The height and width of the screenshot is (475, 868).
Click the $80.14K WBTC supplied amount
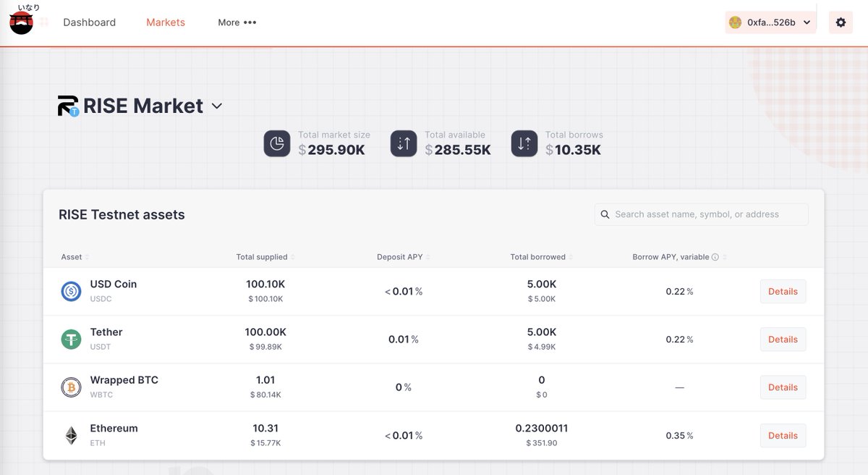tap(265, 395)
